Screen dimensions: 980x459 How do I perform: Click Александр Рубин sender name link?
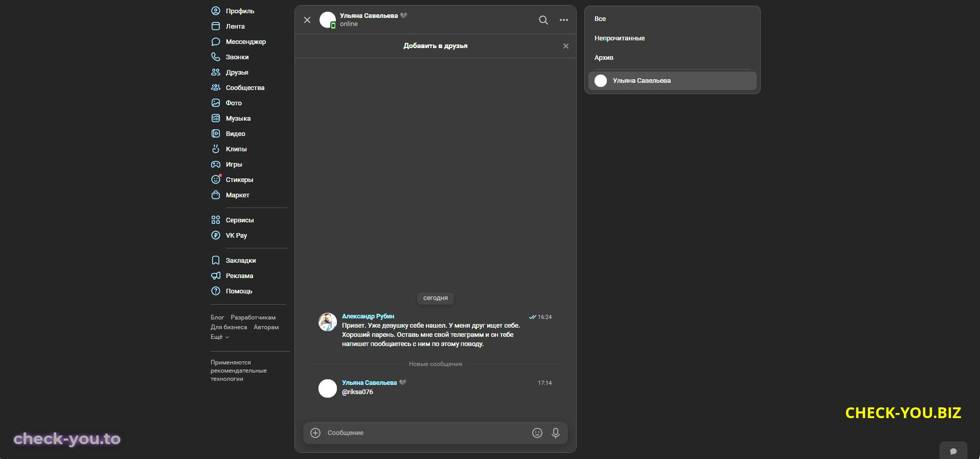(x=368, y=316)
